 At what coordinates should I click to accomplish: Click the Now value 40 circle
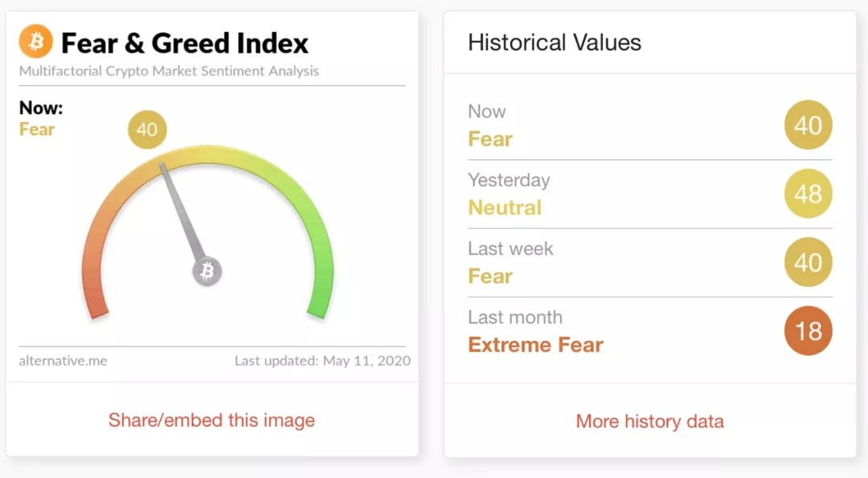(808, 125)
